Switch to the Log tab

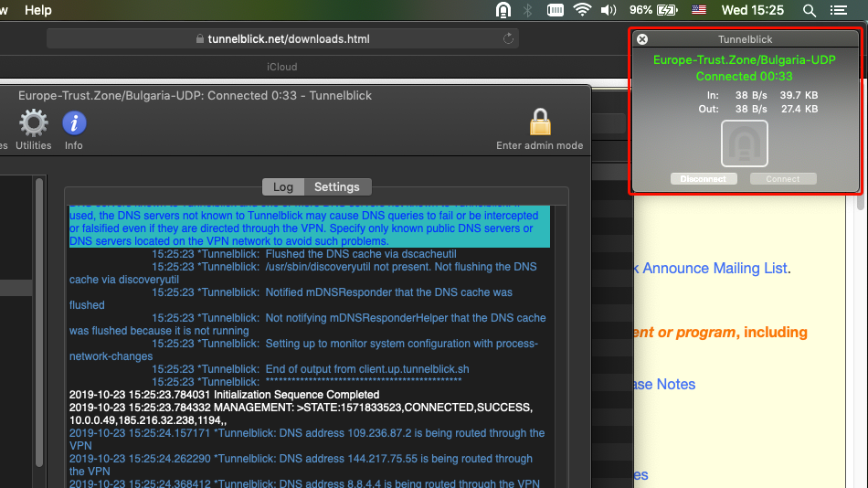[283, 186]
